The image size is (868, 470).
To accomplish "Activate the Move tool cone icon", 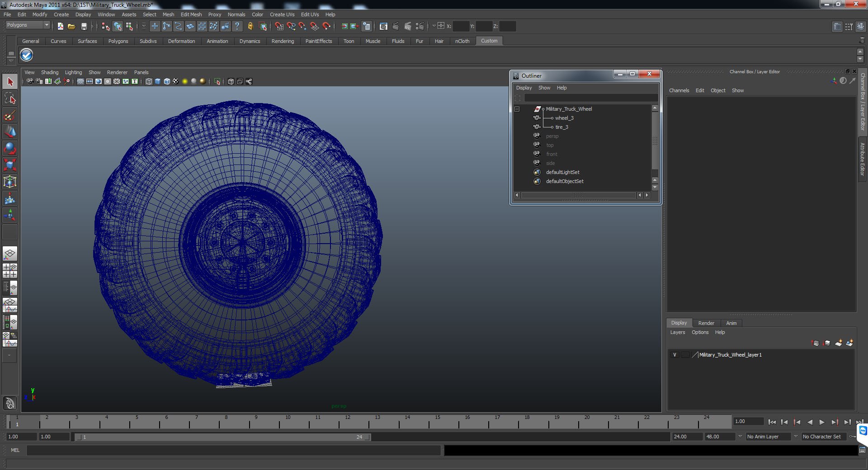I will click(x=10, y=132).
